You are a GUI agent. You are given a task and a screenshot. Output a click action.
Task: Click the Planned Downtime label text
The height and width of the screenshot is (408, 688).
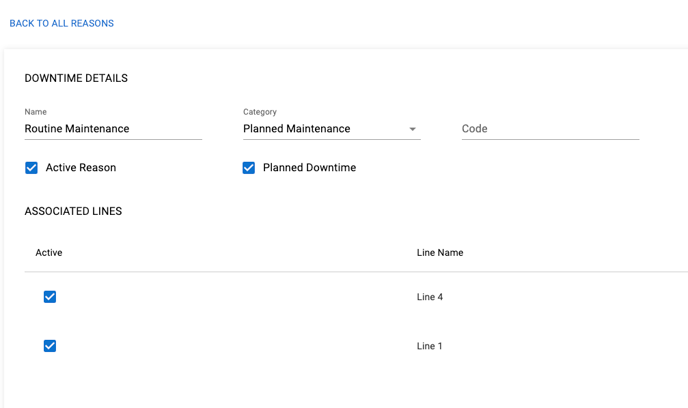tap(309, 168)
